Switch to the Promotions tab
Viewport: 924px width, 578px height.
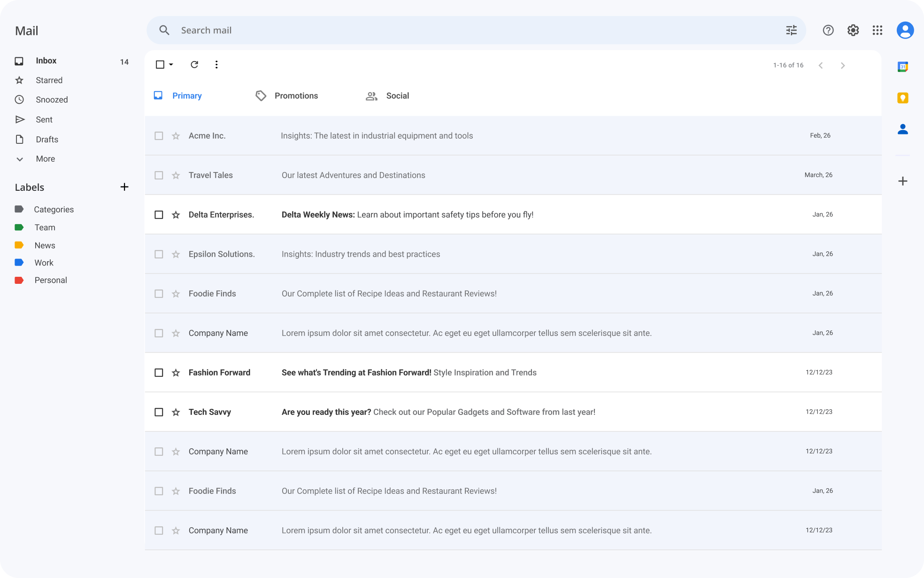tap(287, 95)
